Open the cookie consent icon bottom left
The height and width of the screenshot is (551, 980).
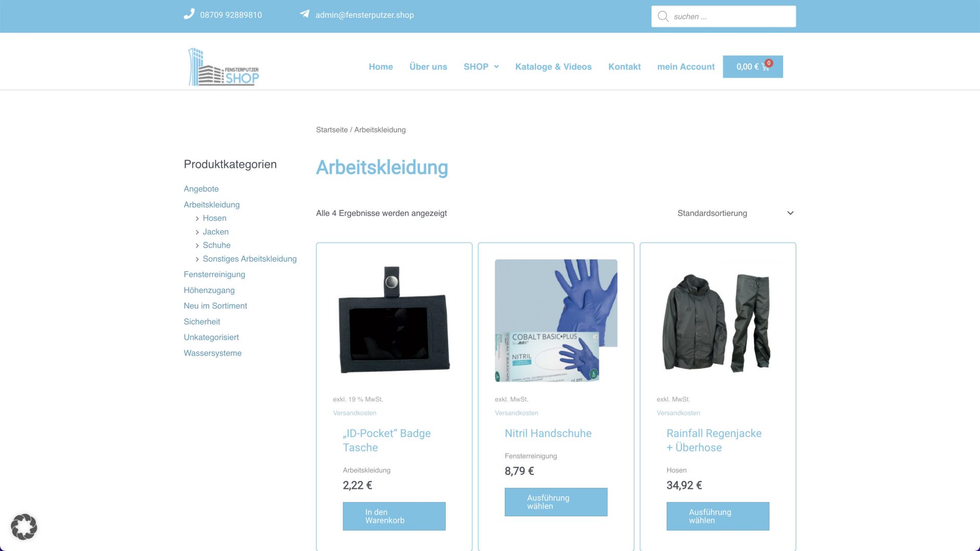click(24, 527)
